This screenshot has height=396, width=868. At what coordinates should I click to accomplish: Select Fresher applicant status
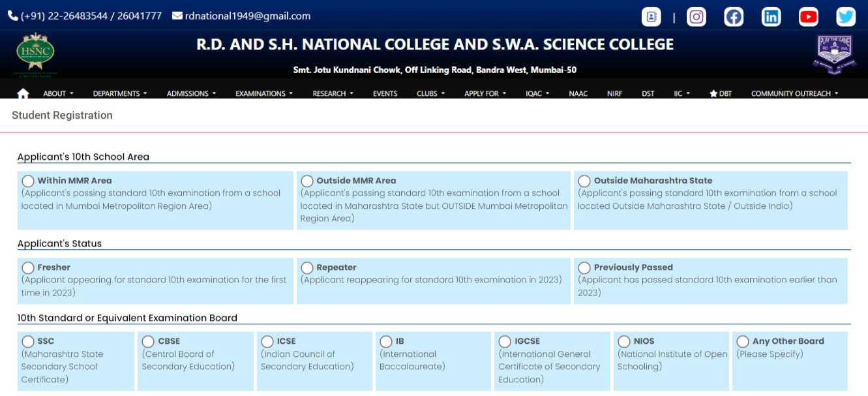pyautogui.click(x=28, y=267)
